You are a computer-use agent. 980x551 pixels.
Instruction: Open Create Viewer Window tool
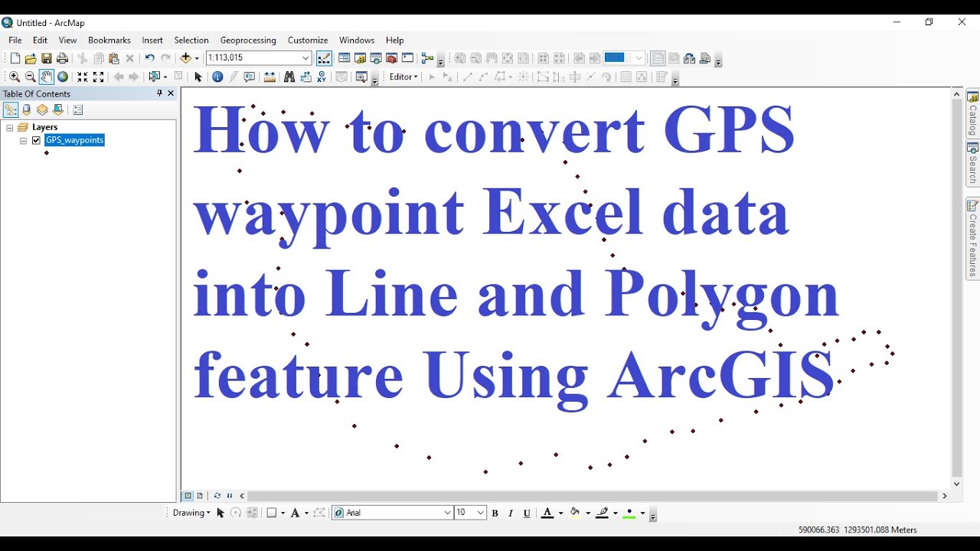point(361,77)
